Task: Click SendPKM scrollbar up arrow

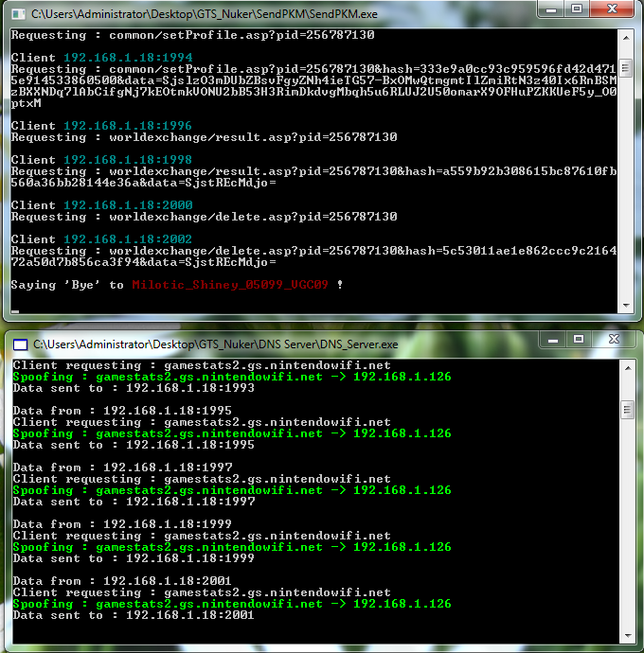Action: pos(625,36)
